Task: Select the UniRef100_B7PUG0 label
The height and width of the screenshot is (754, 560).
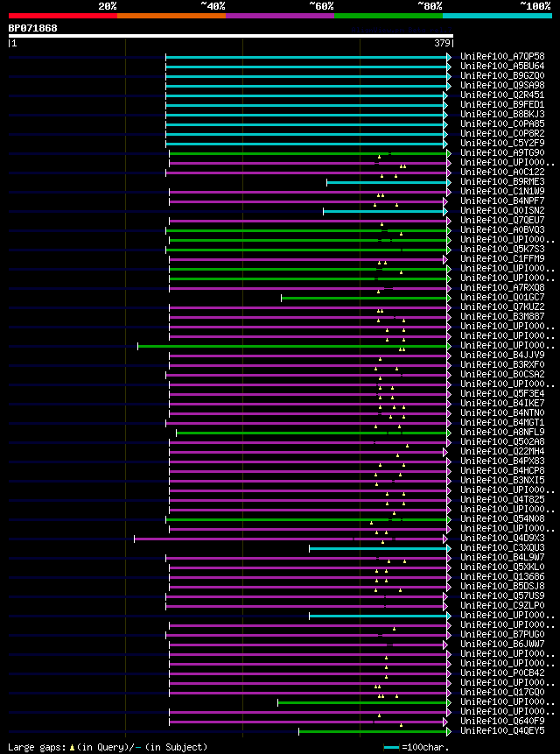Action: pyautogui.click(x=502, y=634)
